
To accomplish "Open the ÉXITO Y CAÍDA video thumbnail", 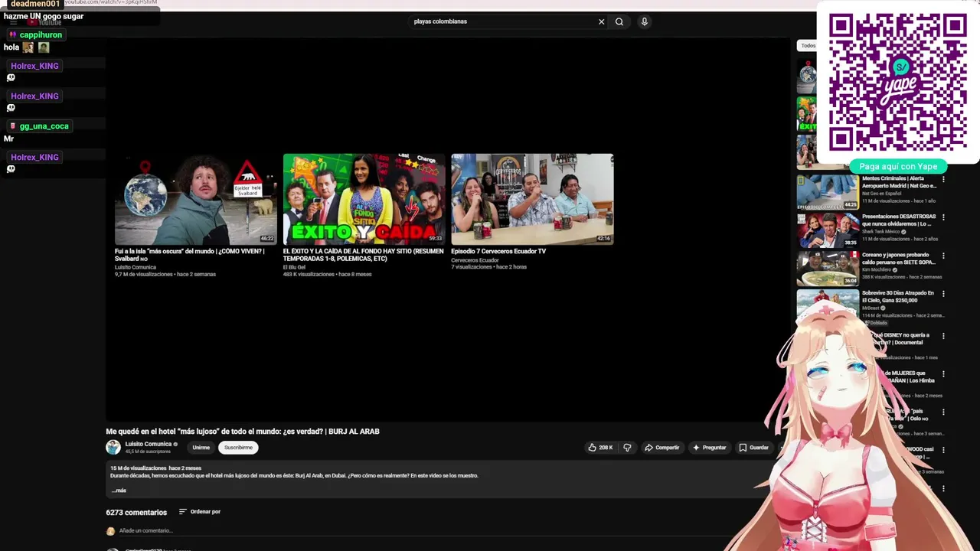I will click(x=364, y=199).
